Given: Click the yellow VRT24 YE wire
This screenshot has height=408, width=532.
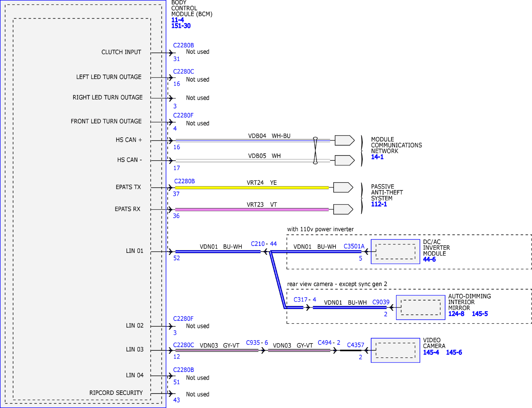Looking at the screenshot, I should (252, 188).
